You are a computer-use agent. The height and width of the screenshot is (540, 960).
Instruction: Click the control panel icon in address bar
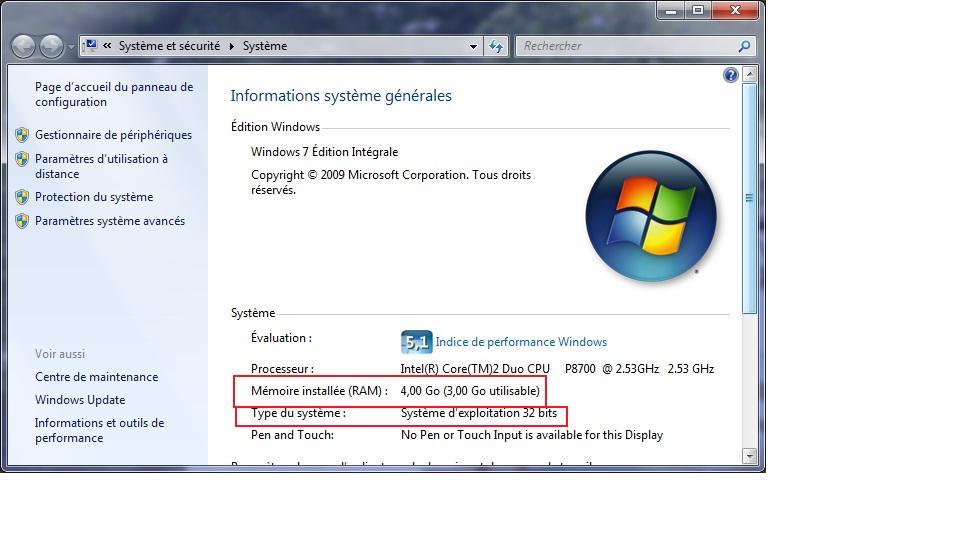[91, 46]
